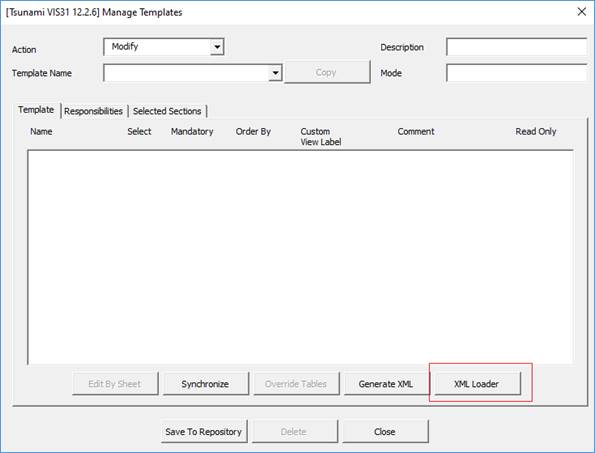
Task: Expand the Template Name dropdown arrow
Action: [275, 72]
